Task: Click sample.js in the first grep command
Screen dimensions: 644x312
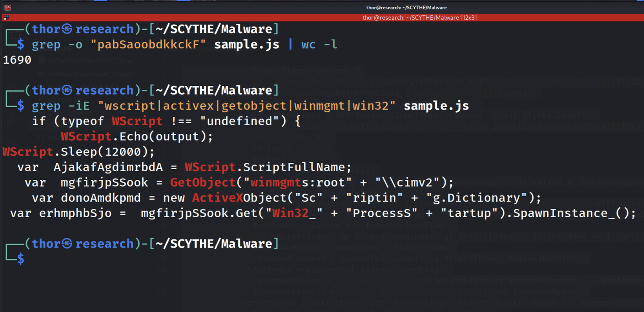Action: pyautogui.click(x=246, y=45)
